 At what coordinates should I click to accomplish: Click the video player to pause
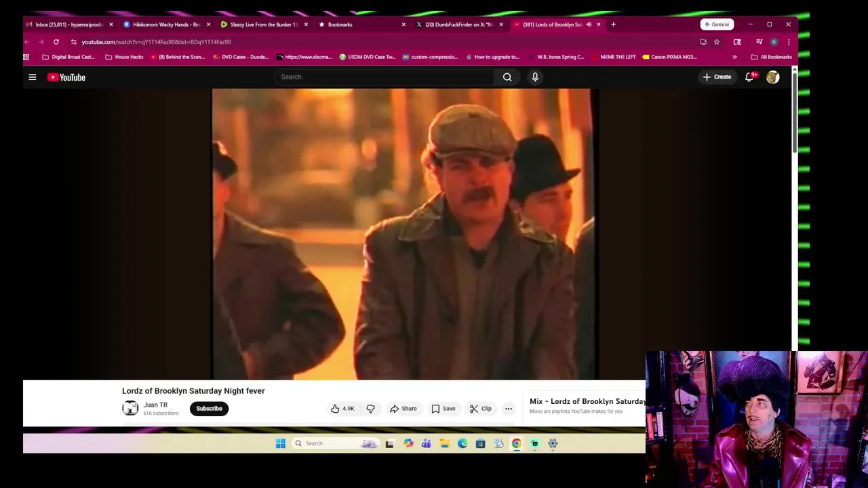[x=405, y=234]
